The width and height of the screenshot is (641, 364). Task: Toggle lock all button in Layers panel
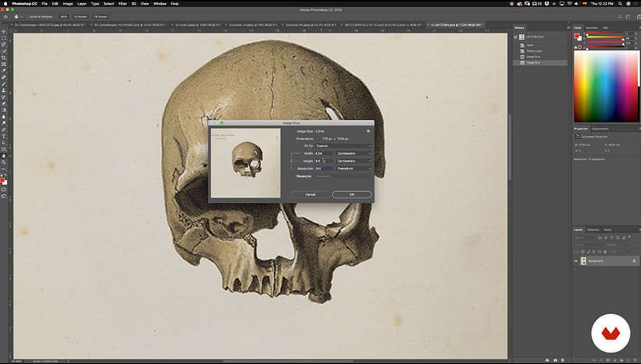point(605,252)
